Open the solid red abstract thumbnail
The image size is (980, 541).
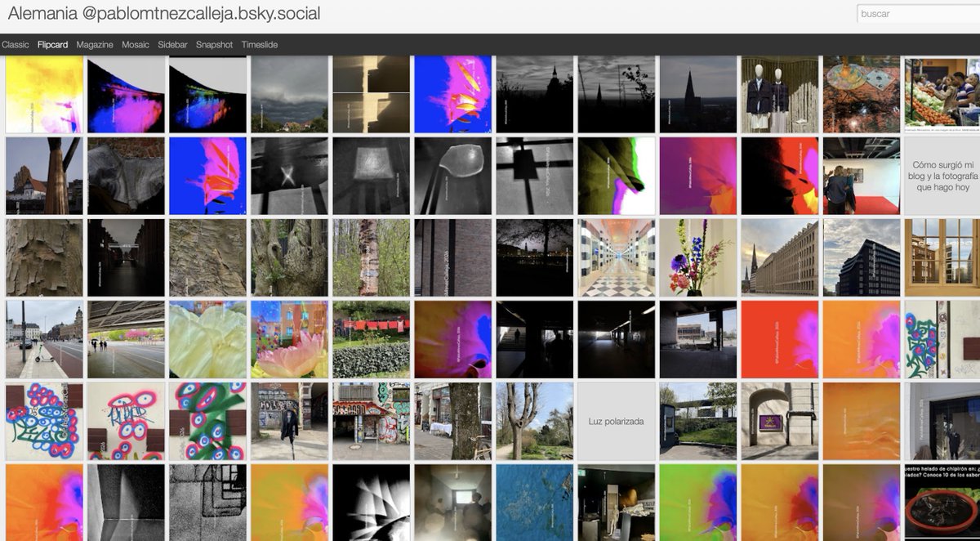[x=780, y=339]
